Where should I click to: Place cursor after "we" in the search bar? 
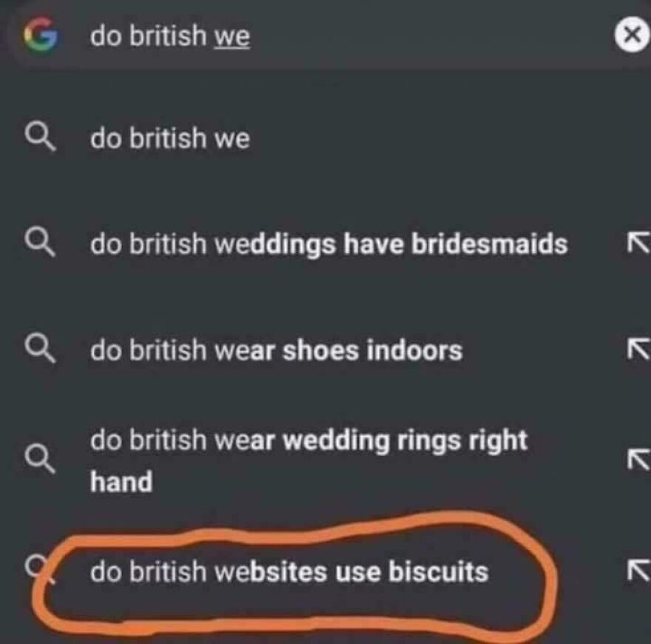[x=252, y=33]
